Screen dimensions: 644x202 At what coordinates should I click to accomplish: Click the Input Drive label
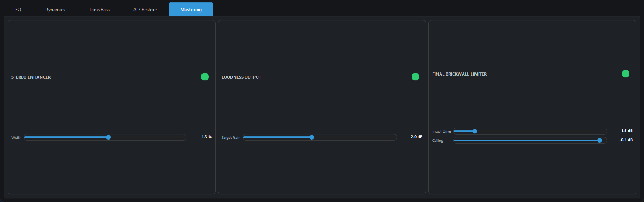pos(441,131)
